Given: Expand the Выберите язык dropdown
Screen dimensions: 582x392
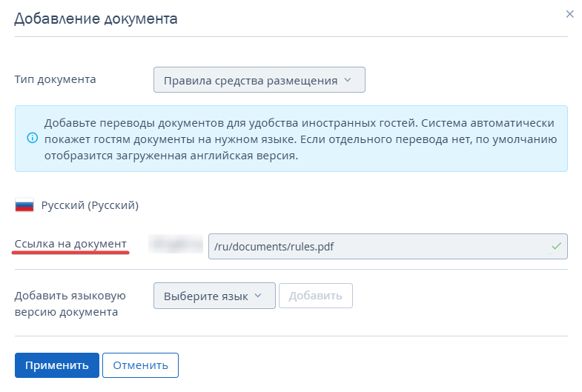Looking at the screenshot, I should (x=214, y=295).
